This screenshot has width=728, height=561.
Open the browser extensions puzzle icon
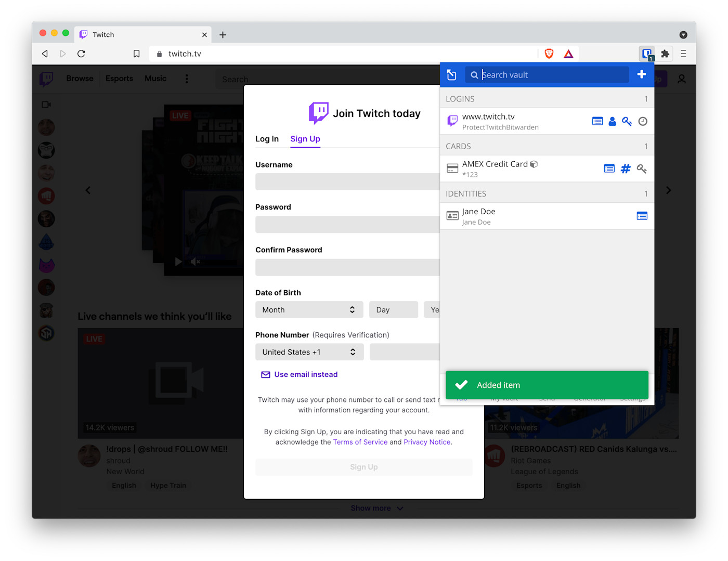665,54
